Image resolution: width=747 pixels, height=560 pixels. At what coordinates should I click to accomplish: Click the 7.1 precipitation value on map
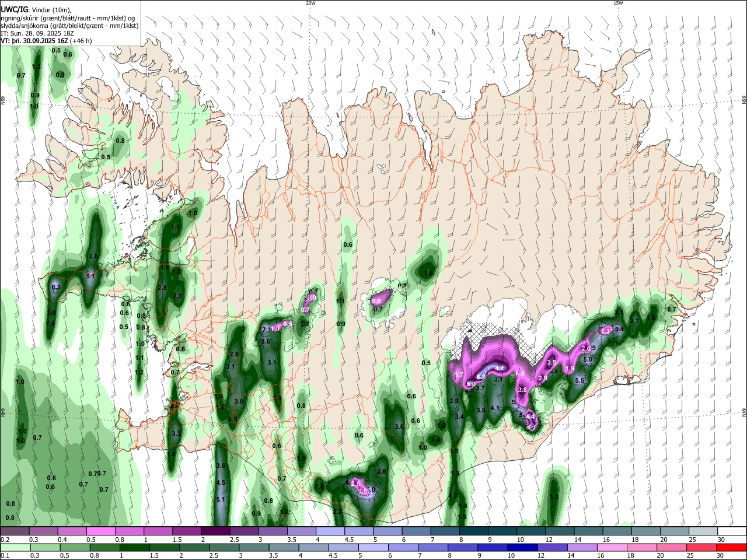(267, 330)
